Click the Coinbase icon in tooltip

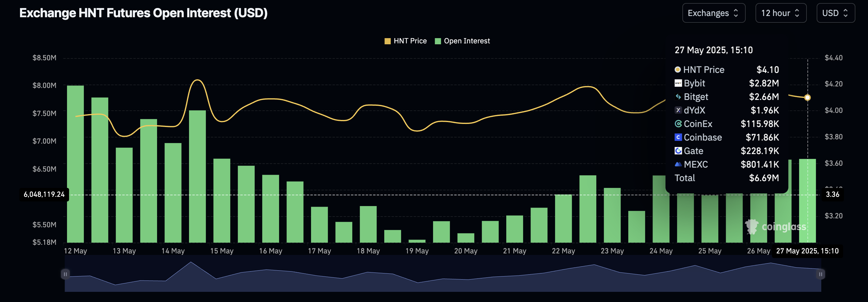point(678,137)
